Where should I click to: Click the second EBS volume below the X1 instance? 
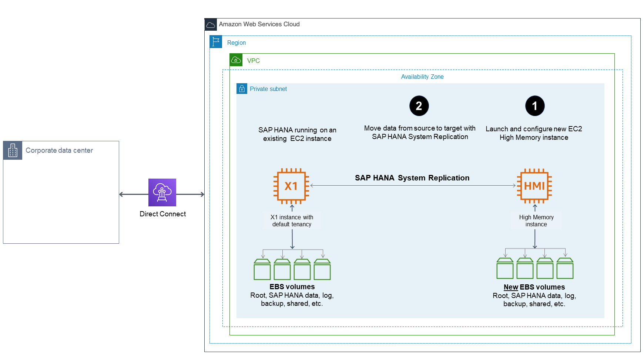(x=282, y=269)
